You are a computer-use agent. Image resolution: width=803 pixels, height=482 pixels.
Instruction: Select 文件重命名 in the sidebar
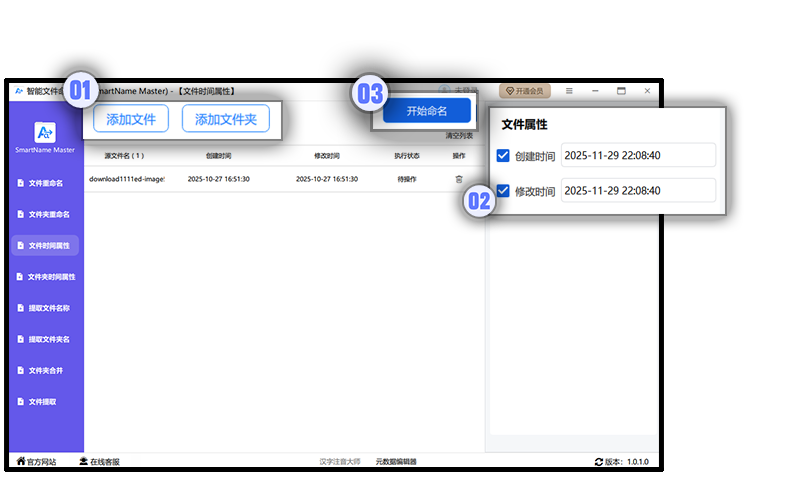coord(45,183)
